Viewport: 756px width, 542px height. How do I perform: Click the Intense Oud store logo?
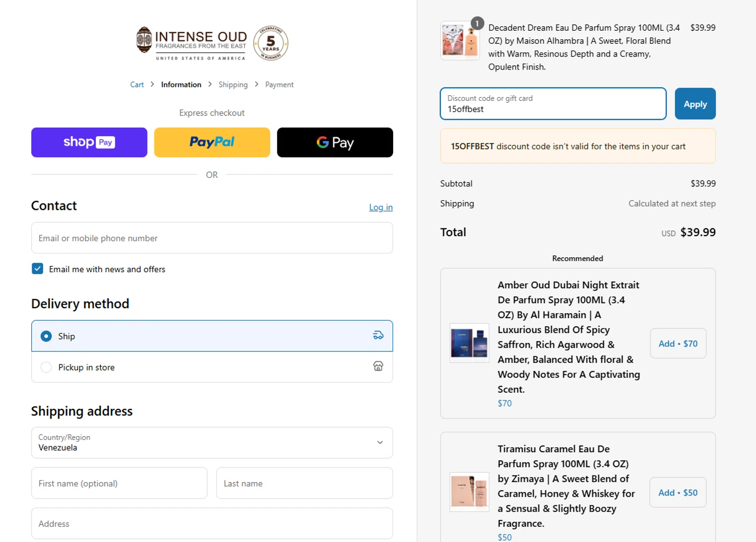click(x=192, y=43)
